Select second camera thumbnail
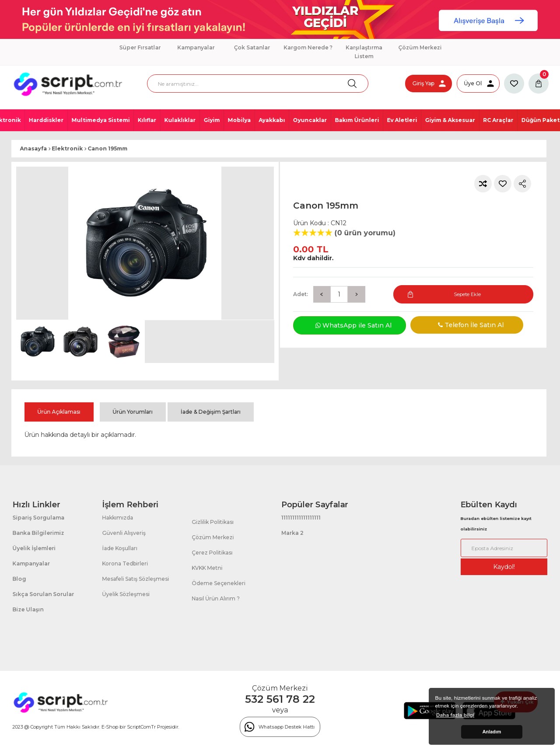The width and height of the screenshot is (560, 750). pos(80,342)
